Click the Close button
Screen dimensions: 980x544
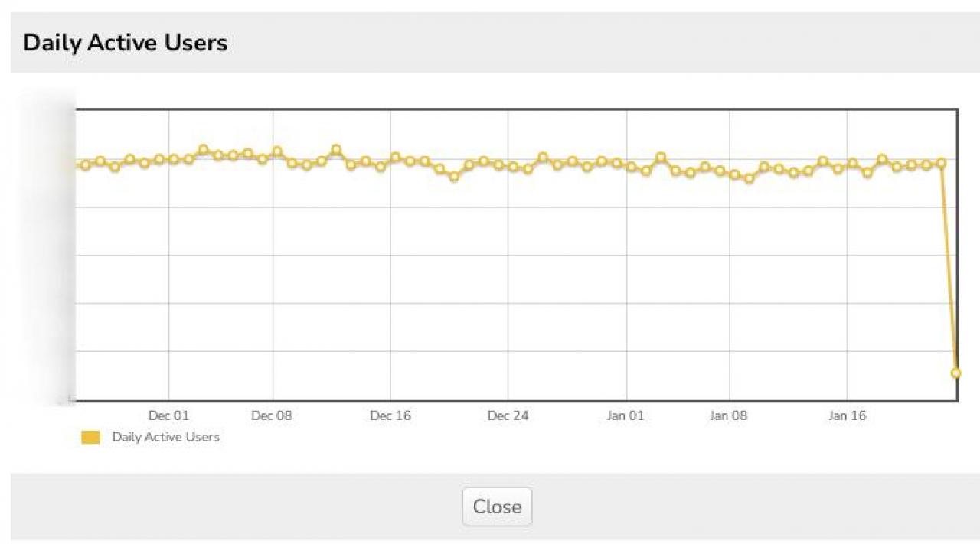coord(497,507)
